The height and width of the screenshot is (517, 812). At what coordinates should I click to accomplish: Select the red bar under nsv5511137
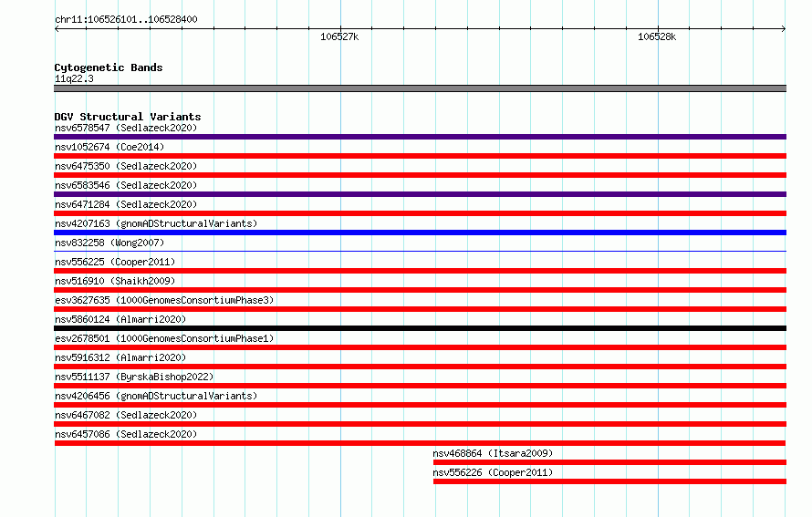coord(420,386)
